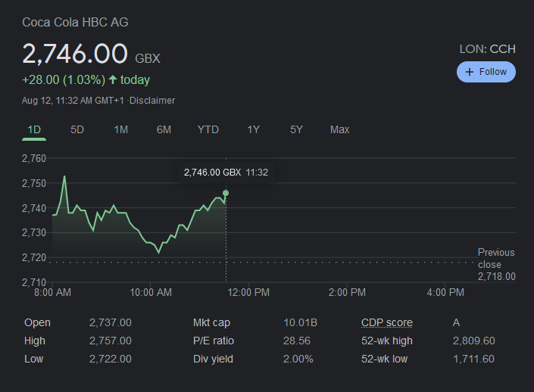The image size is (534, 392).
Task: Click the plus icon in Follow
Action: [470, 72]
